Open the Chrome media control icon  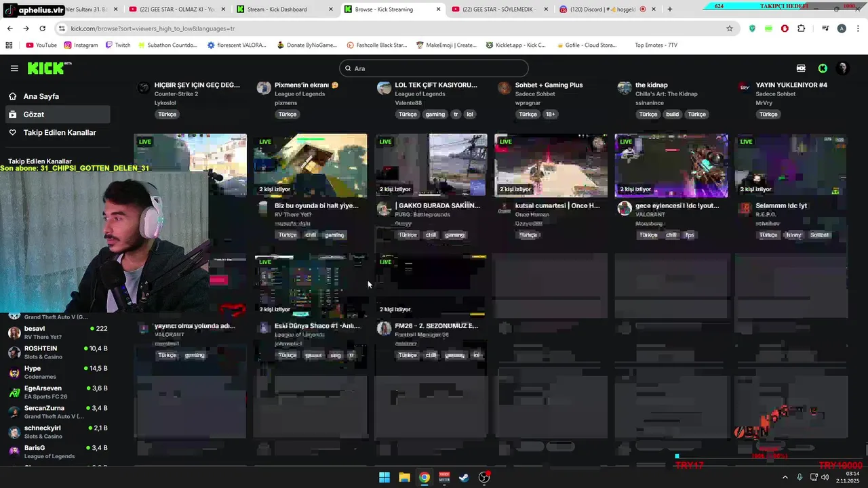point(825,28)
